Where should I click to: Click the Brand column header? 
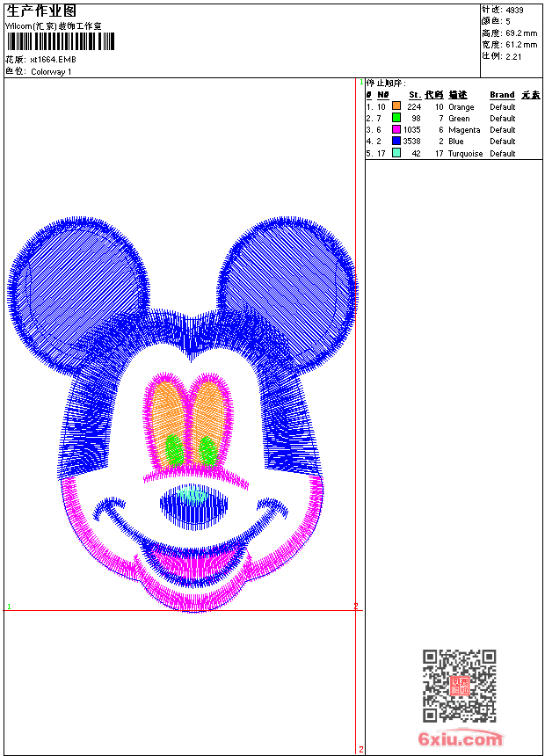tap(502, 95)
